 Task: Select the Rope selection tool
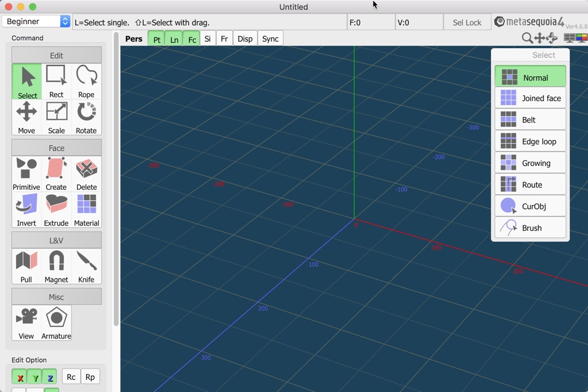pos(86,79)
